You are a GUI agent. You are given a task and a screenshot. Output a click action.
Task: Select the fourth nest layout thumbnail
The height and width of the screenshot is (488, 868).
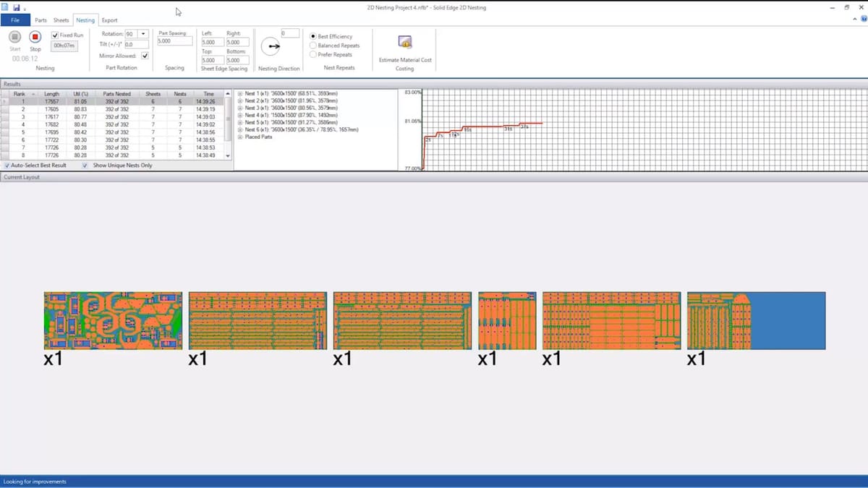[507, 321]
